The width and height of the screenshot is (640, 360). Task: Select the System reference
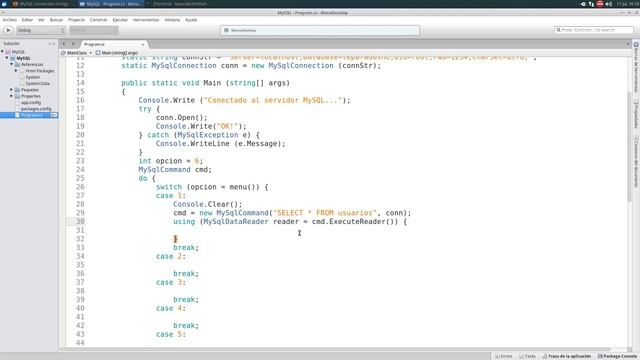coord(33,77)
